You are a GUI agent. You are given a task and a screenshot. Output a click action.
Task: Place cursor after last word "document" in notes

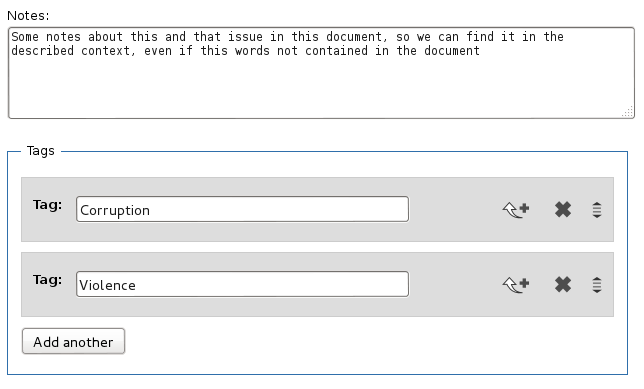pos(480,51)
